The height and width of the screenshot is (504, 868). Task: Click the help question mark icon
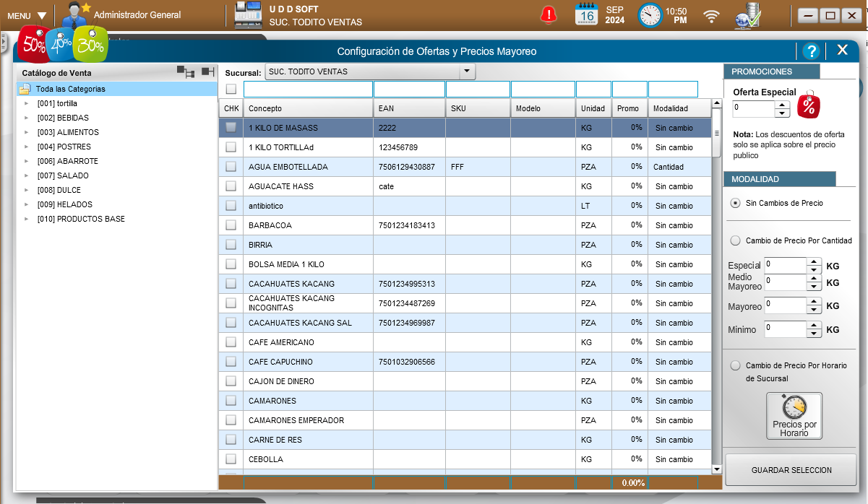click(x=812, y=51)
